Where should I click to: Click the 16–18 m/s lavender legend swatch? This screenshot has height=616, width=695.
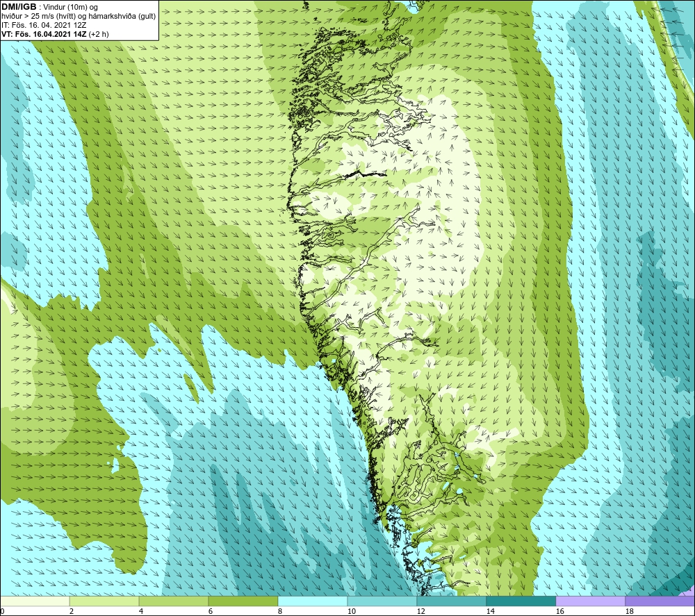pos(590,601)
